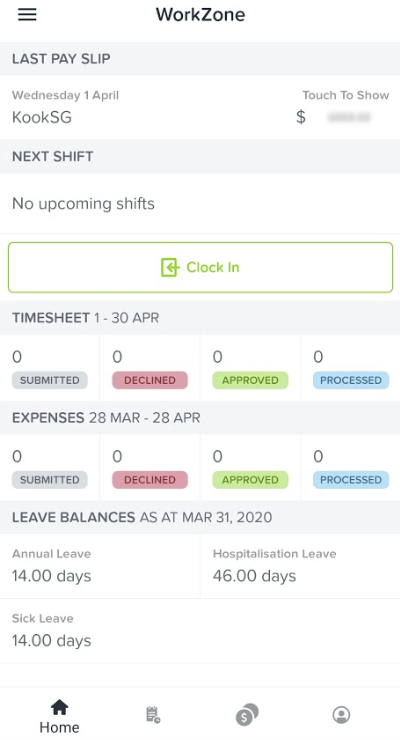Open the hamburger menu

(27, 15)
